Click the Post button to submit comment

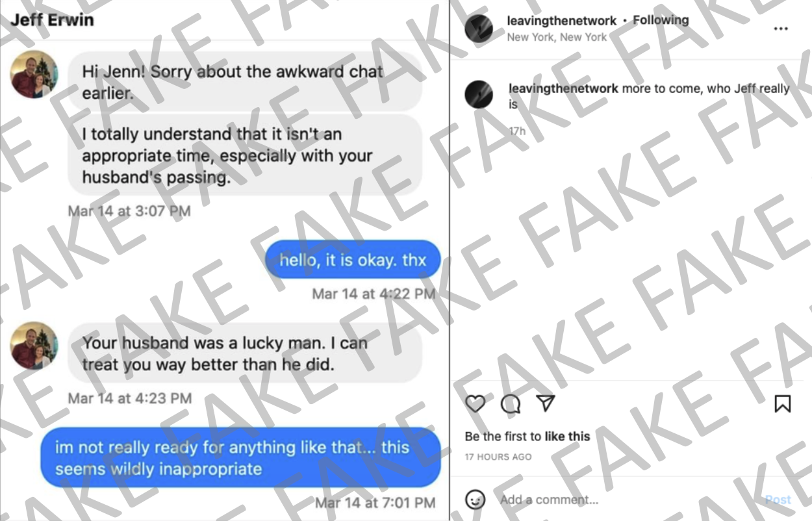pos(778,500)
